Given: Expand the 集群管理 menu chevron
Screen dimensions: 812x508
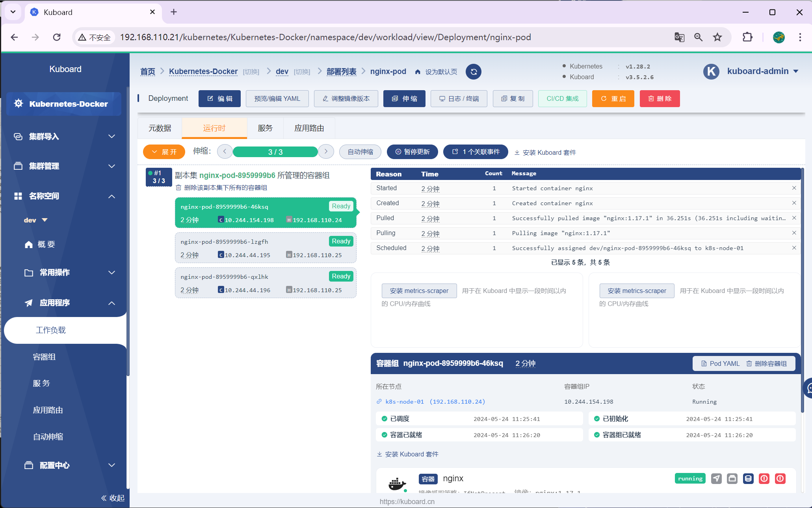Looking at the screenshot, I should click(112, 166).
